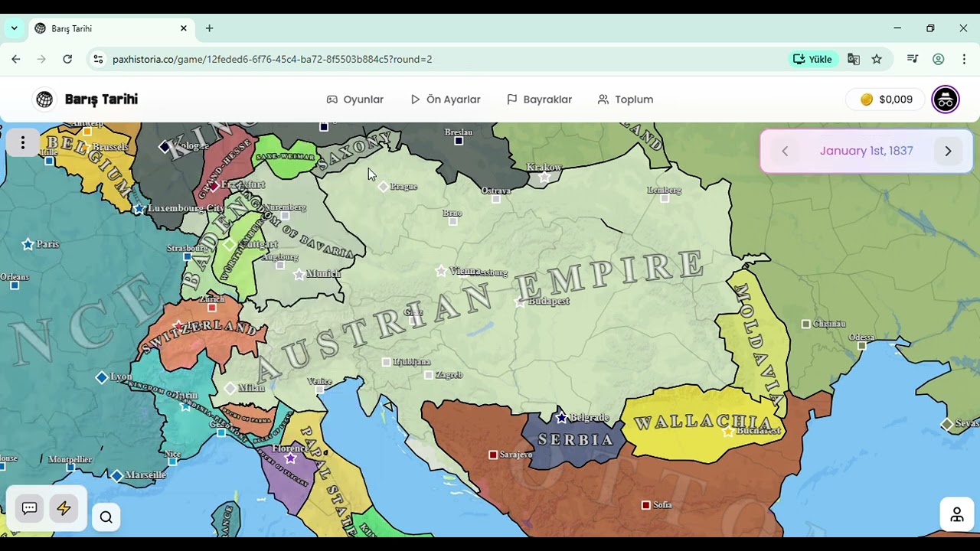Screen dimensions: 980x551
Task: Select the Budapest city marker
Action: (x=520, y=302)
